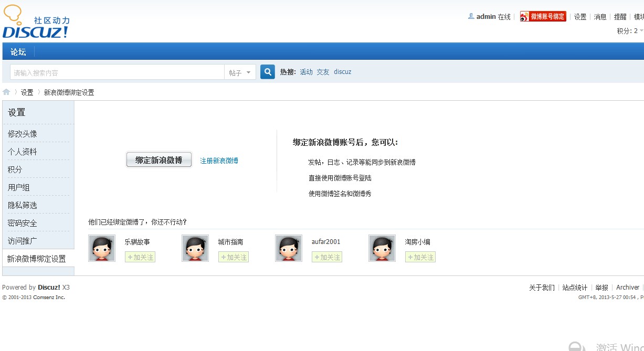Open 乐骐故事 user avatar
644x351 pixels.
tap(102, 248)
